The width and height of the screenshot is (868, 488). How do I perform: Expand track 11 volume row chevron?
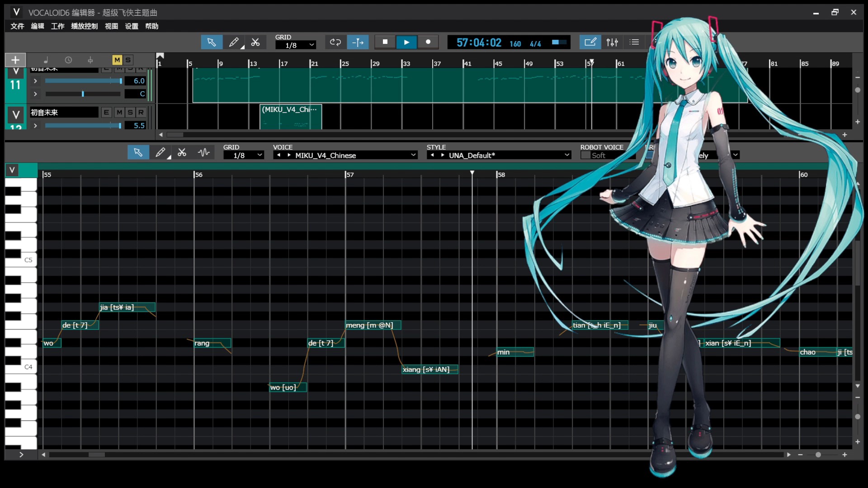point(35,81)
